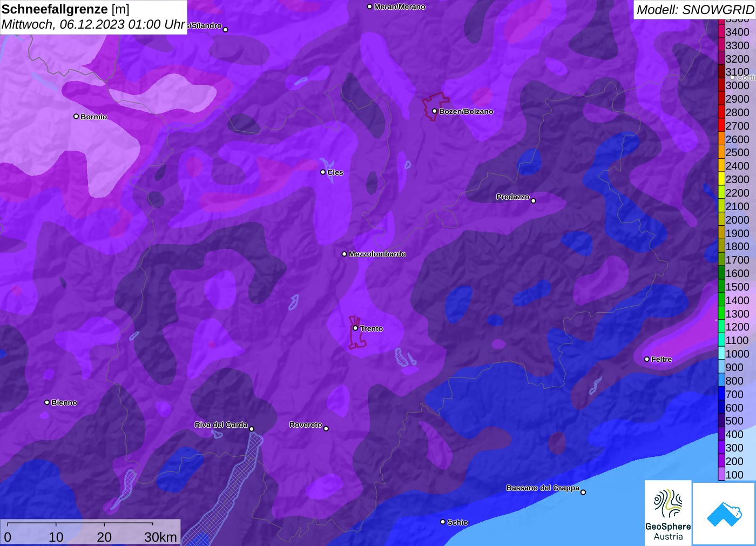Select the 100 m violet legend swatch

tap(721, 474)
